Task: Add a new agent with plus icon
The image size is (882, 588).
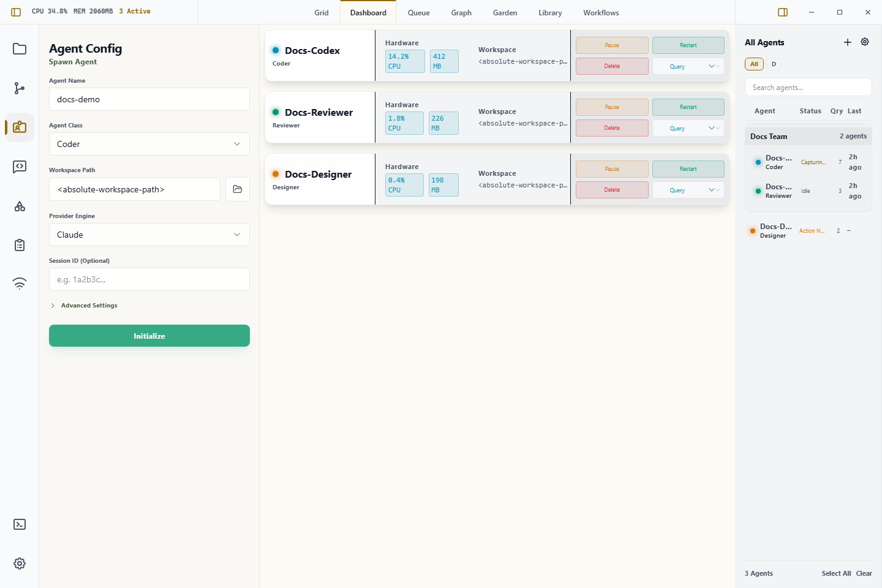Action: click(848, 42)
